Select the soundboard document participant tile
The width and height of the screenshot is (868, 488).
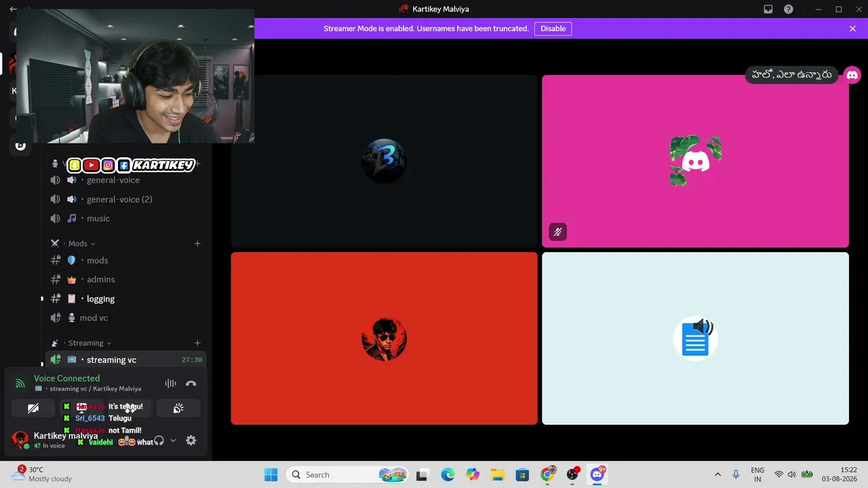(695, 339)
